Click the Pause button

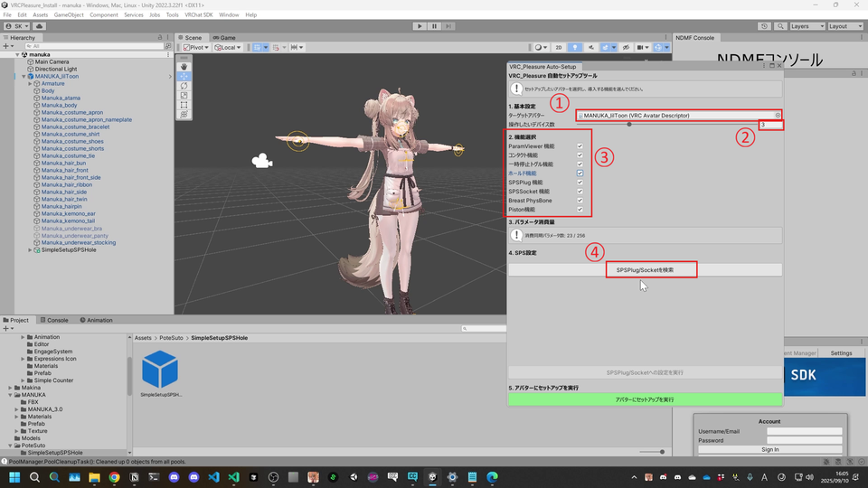pos(434,26)
